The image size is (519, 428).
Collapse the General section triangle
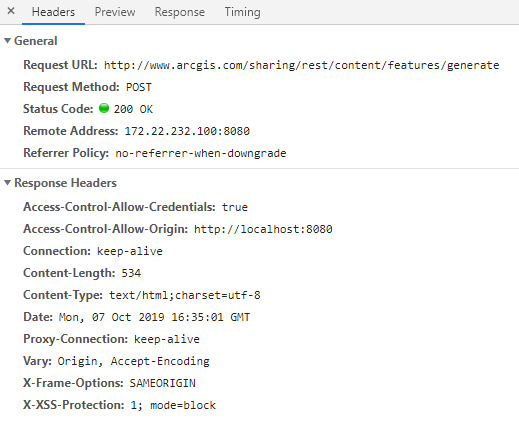[x=7, y=41]
